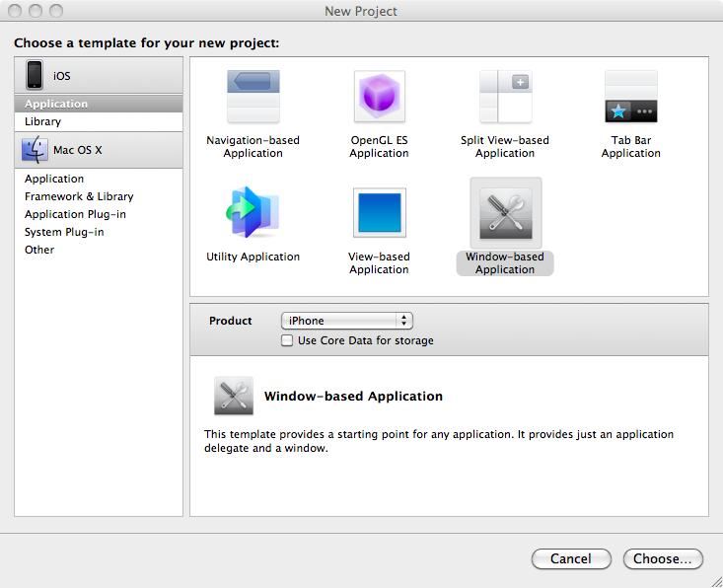Select Library under iOS section
This screenshot has height=588, width=723.
click(42, 121)
